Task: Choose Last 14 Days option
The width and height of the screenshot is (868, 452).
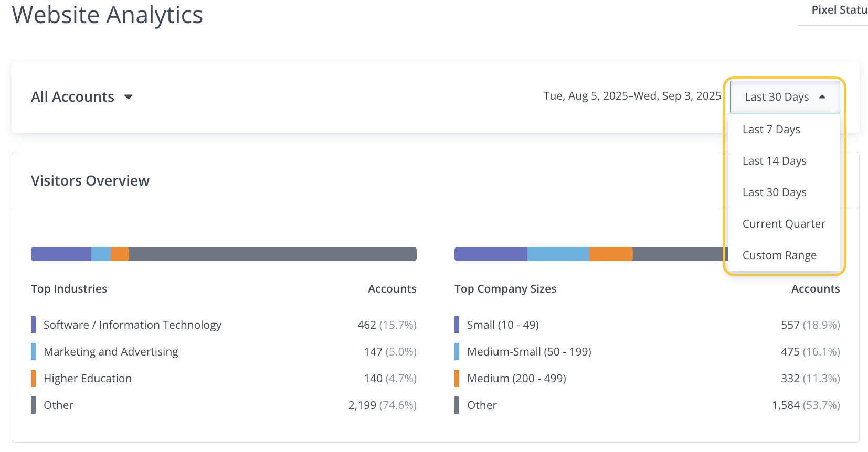Action: coord(774,161)
